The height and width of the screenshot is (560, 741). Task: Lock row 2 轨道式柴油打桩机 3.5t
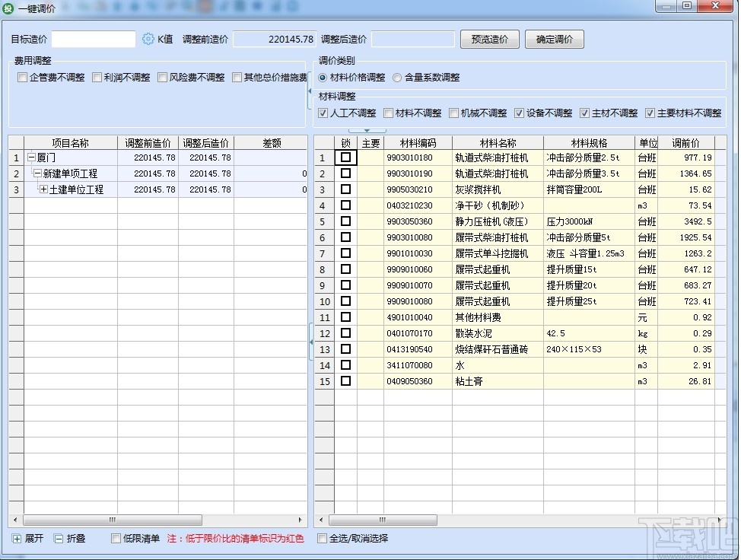click(345, 173)
